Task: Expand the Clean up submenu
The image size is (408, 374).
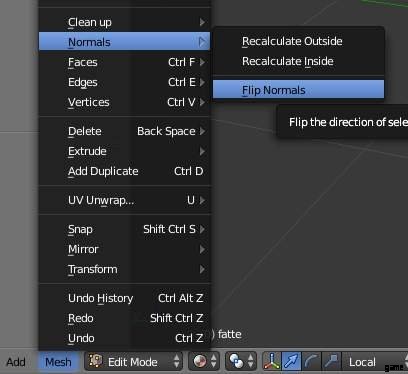Action: [x=124, y=22]
